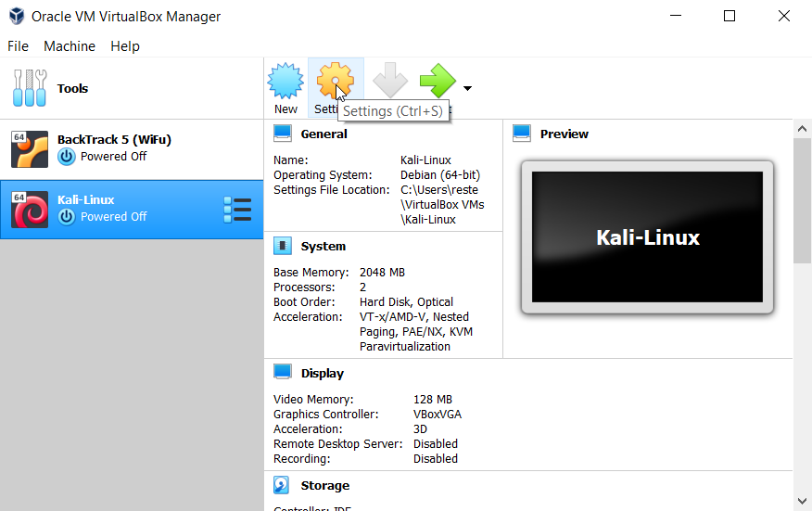Click the 2048 MB base memory value
The height and width of the screenshot is (511, 812).
382,273
